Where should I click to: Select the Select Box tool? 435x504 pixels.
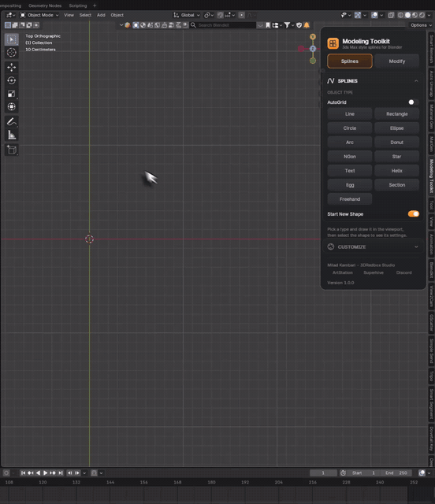pyautogui.click(x=12, y=39)
